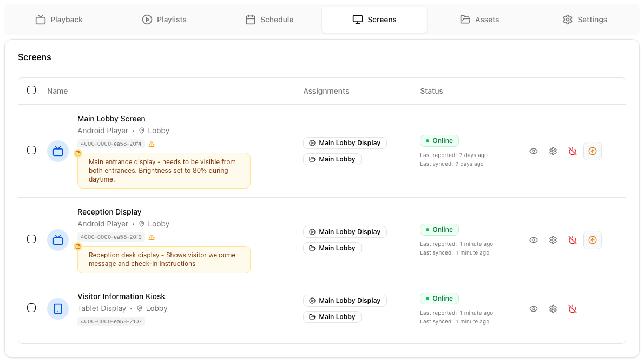Screen dimensions: 644x363
Task: Click the eye preview icon for Main Lobby Screen
Action: [534, 151]
